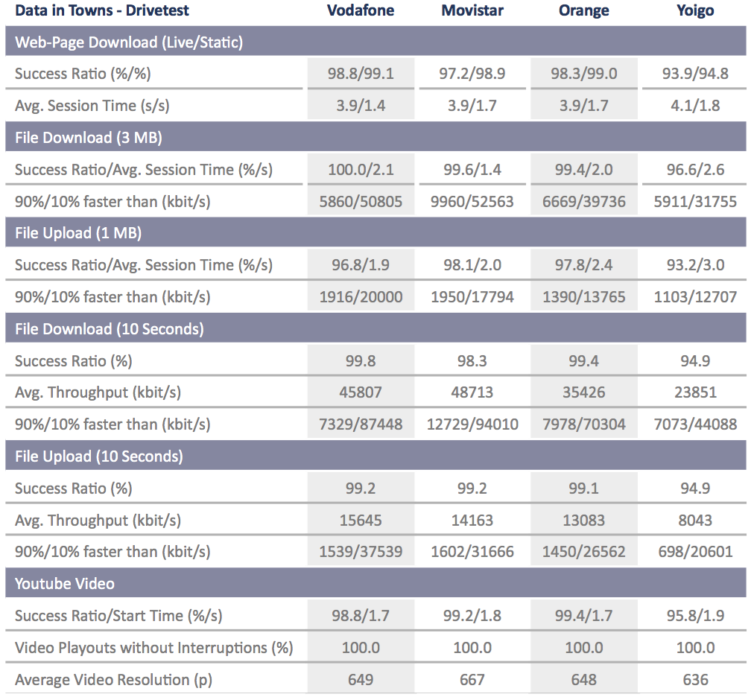Screen dimensions: 751x700
Task: Click Orange value 97.8/2.4
Action: [584, 265]
